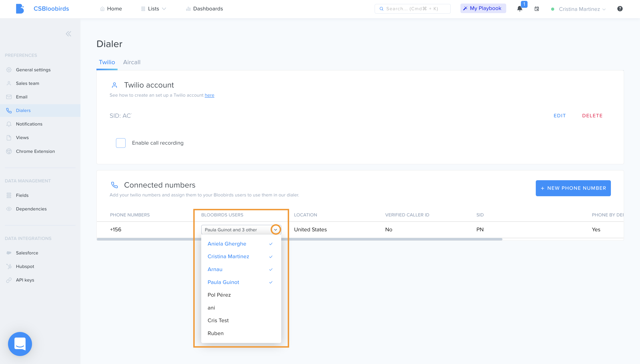Click the General settings gear icon
This screenshot has height=364, width=640.
(x=9, y=70)
